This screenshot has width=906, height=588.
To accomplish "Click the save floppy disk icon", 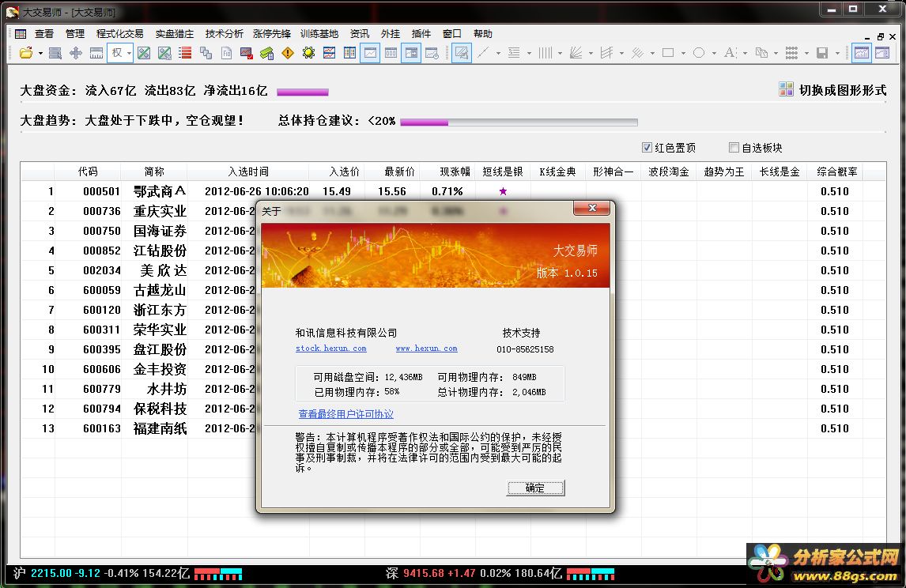I will (x=822, y=53).
